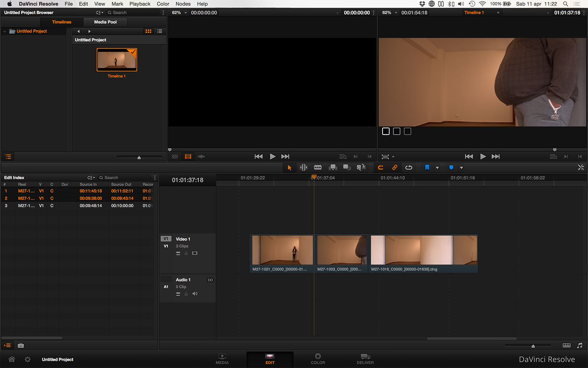This screenshot has height=368, width=588.
Task: Toggle Linked Selection chain icon
Action: pos(395,168)
